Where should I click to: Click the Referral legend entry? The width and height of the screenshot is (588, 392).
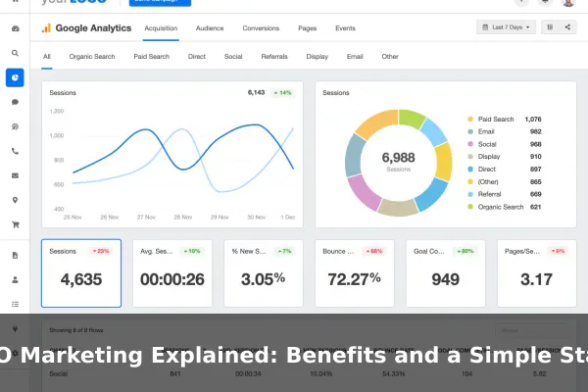tap(505, 194)
